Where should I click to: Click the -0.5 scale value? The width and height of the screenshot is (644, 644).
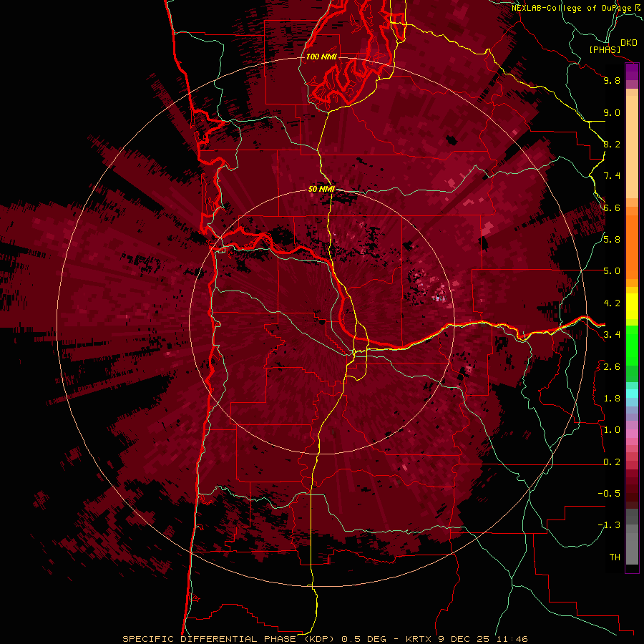coord(609,494)
